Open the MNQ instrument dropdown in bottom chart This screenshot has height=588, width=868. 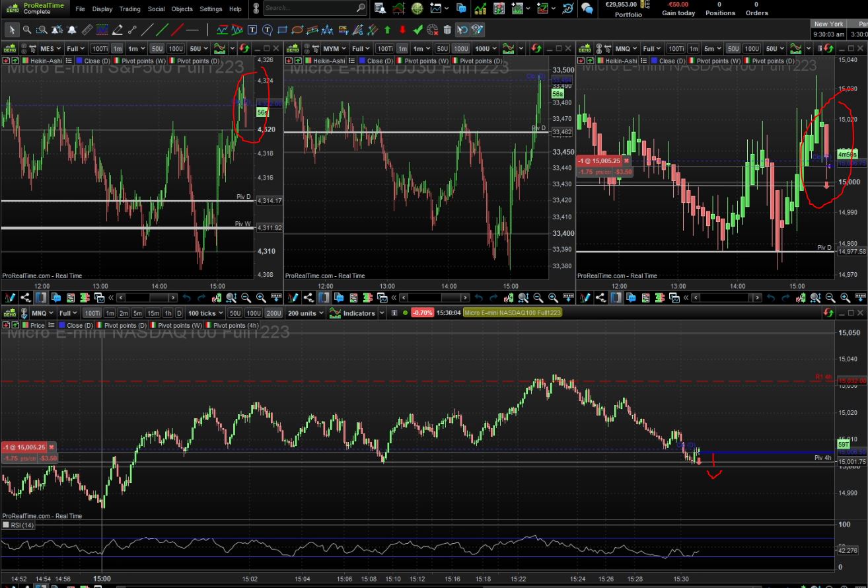[42, 312]
